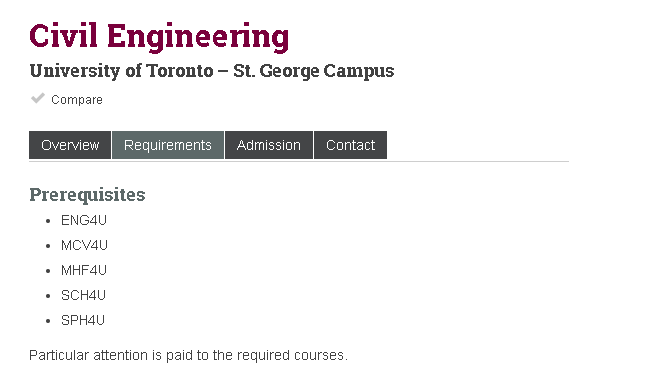The height and width of the screenshot is (381, 662).
Task: Click the Particular attention note sentence
Action: pos(188,355)
